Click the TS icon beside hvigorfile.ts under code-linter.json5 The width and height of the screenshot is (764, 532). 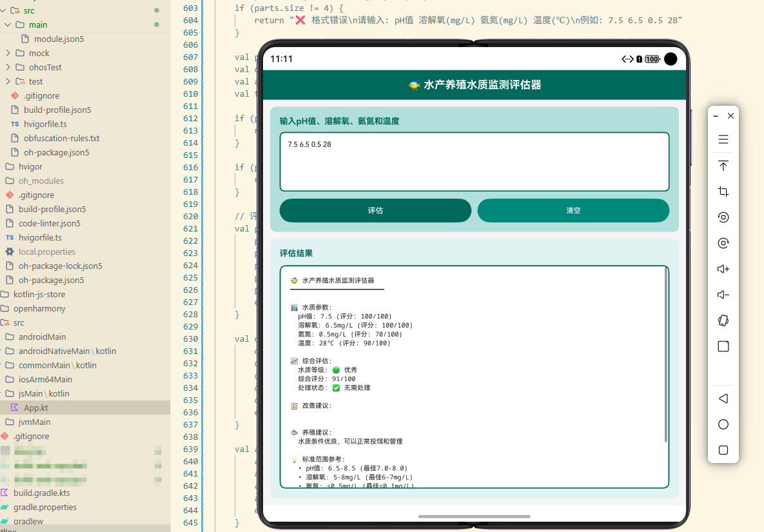coord(9,238)
